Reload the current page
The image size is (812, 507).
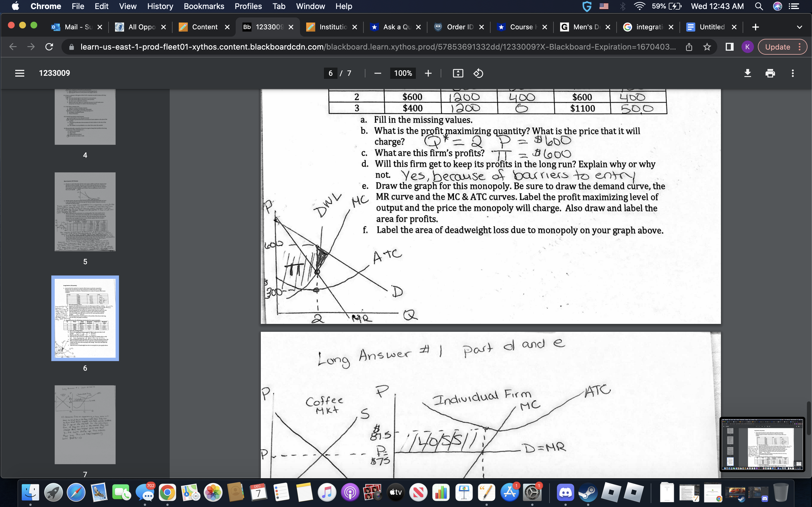(x=49, y=47)
